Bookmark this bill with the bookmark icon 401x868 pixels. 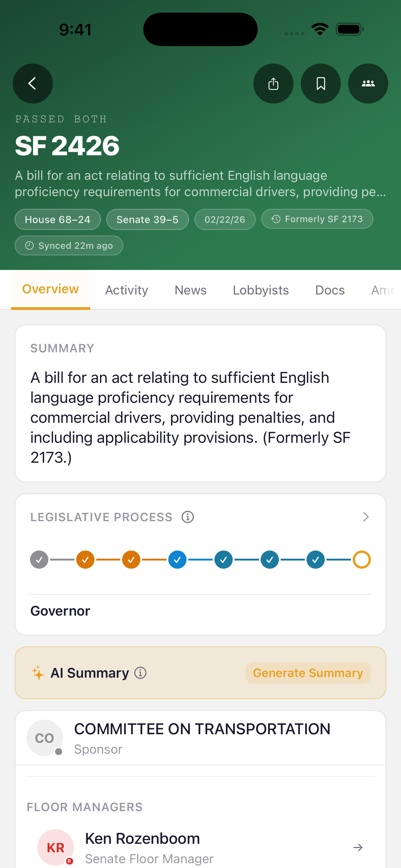coord(320,83)
